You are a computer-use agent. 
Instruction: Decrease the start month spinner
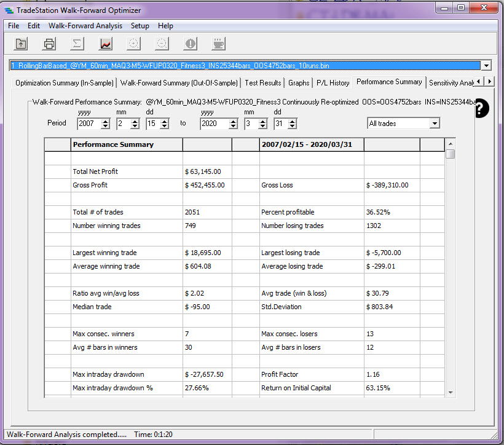tap(135, 126)
